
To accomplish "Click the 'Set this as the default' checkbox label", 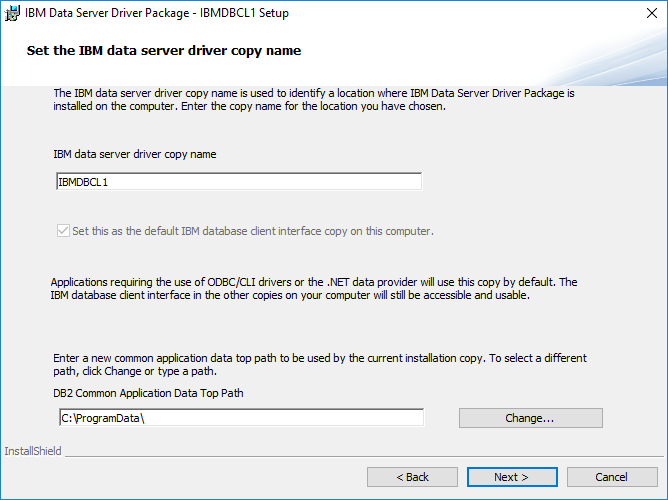I will (x=252, y=231).
